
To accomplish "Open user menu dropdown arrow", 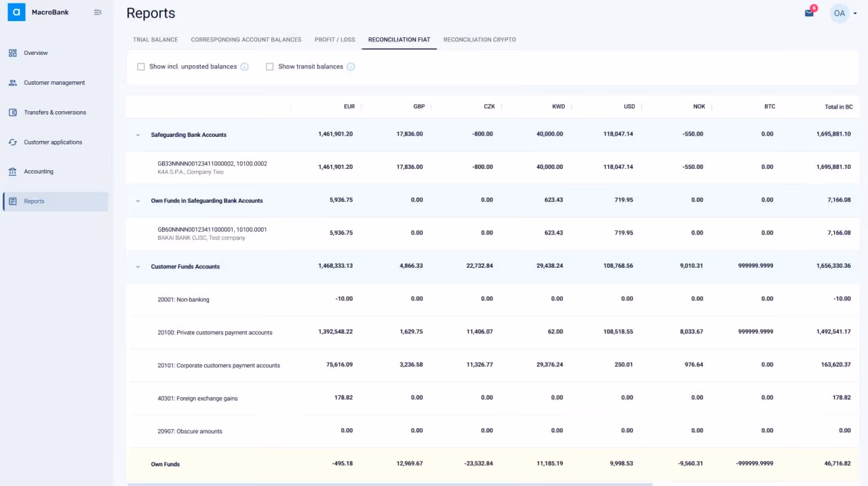I will (855, 14).
